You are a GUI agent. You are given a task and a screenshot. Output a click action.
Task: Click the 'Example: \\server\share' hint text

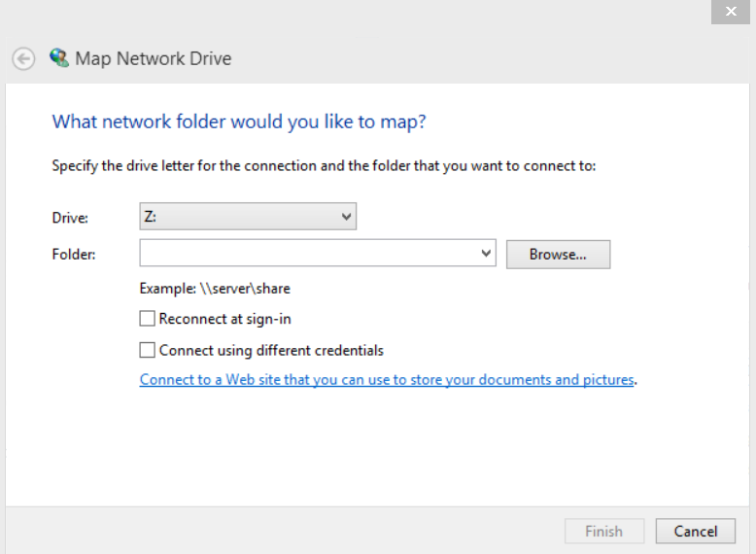pos(215,289)
